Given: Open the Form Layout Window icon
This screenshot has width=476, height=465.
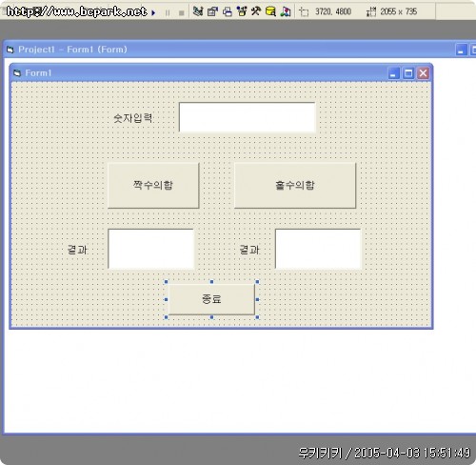Looking at the screenshot, I should click(x=228, y=12).
